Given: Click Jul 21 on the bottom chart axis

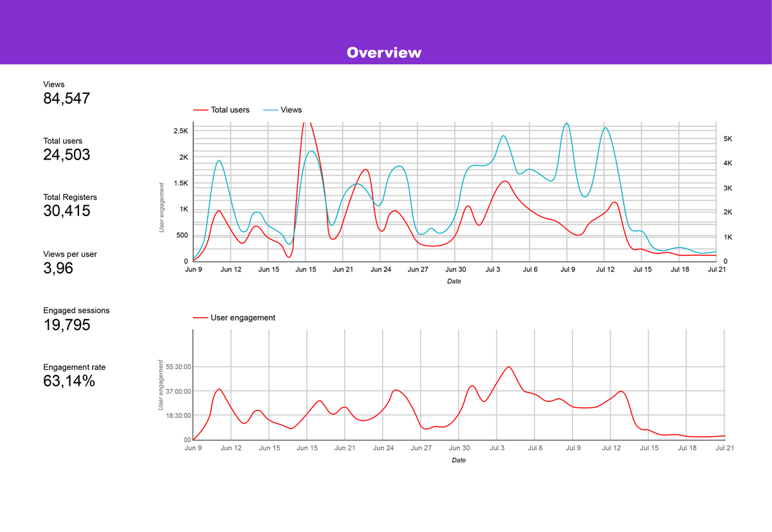Looking at the screenshot, I should tap(724, 448).
